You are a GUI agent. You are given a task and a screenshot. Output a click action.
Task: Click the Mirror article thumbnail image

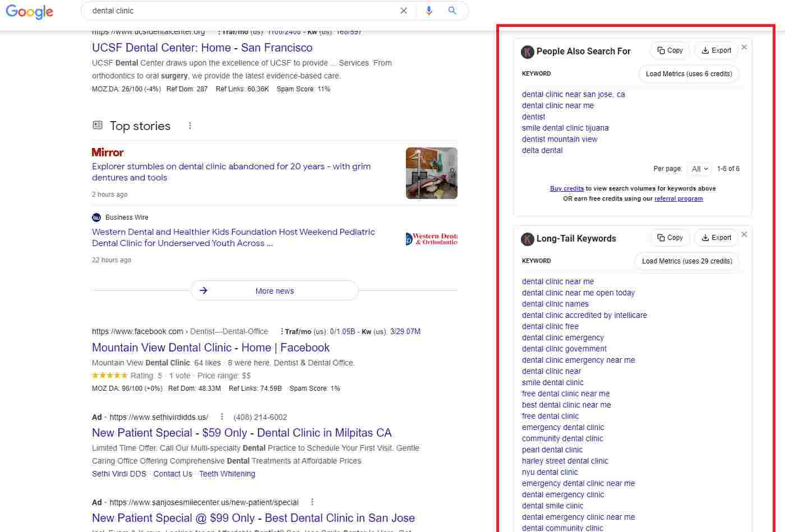pos(431,173)
